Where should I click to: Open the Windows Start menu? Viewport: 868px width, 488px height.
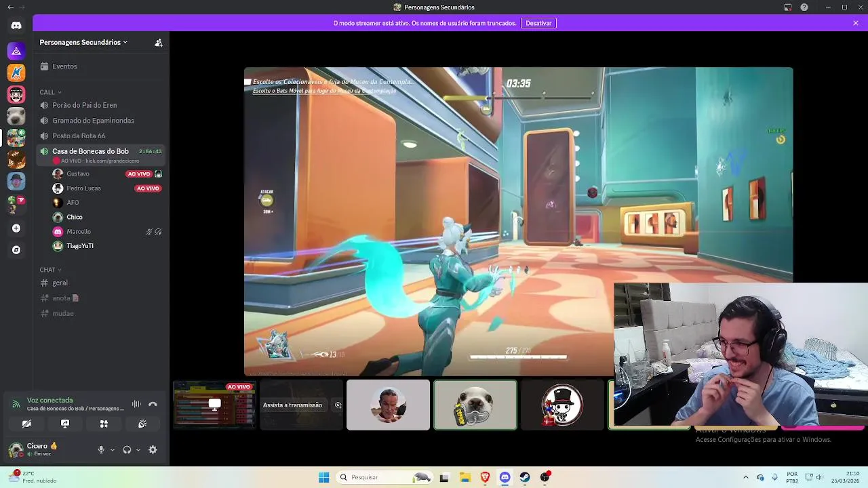(324, 477)
